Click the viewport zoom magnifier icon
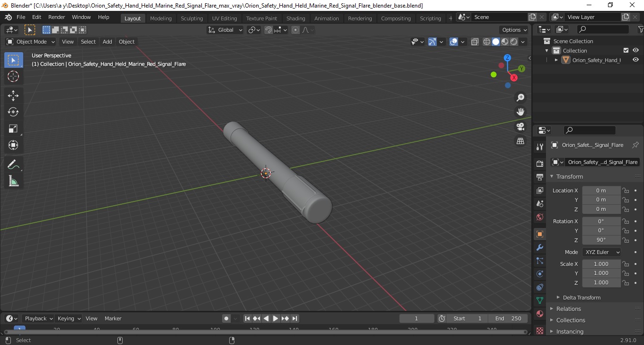This screenshot has height=345, width=644. (520, 97)
